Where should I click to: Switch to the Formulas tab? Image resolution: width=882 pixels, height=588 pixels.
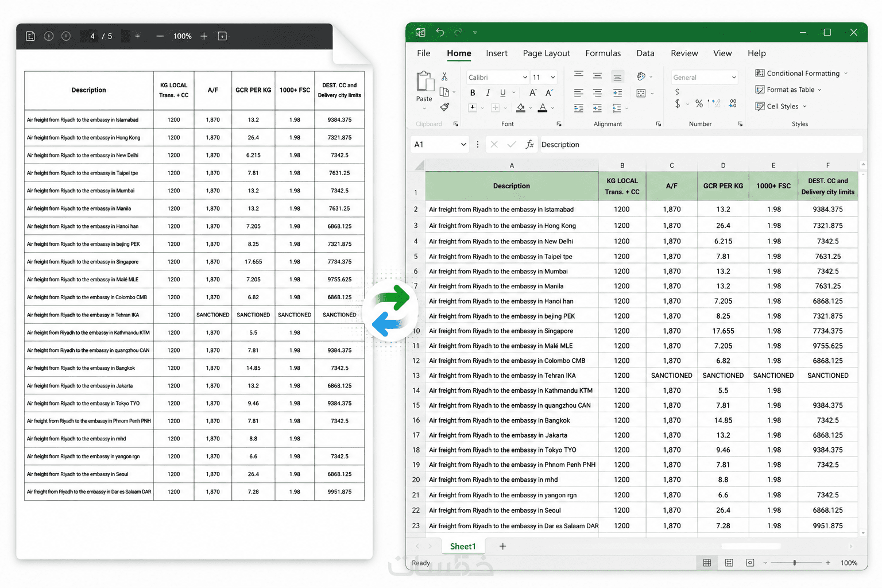(603, 53)
